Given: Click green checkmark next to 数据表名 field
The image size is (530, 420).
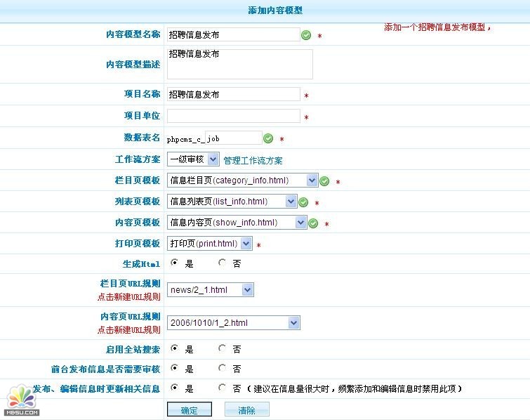Looking at the screenshot, I should click(x=268, y=138).
